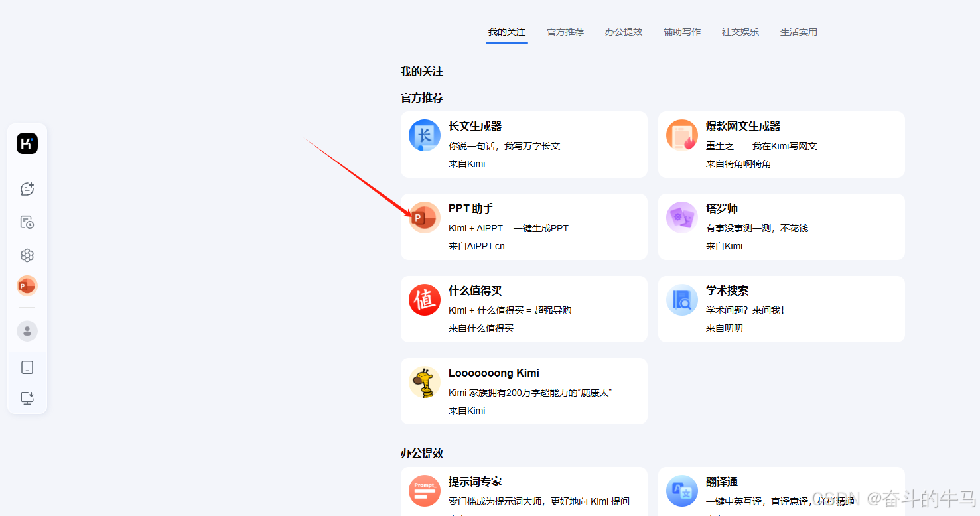Open the Looooooong Kimi title
980x516 pixels.
[494, 373]
